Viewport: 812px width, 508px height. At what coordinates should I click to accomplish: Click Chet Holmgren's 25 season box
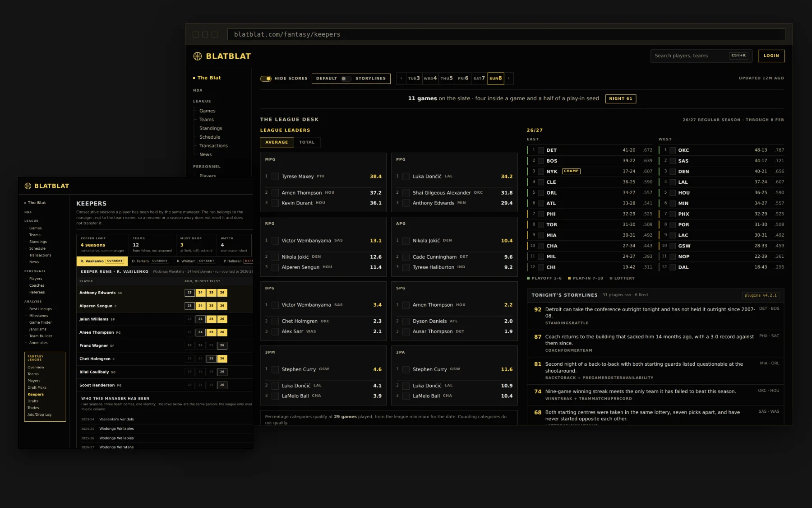(211, 359)
